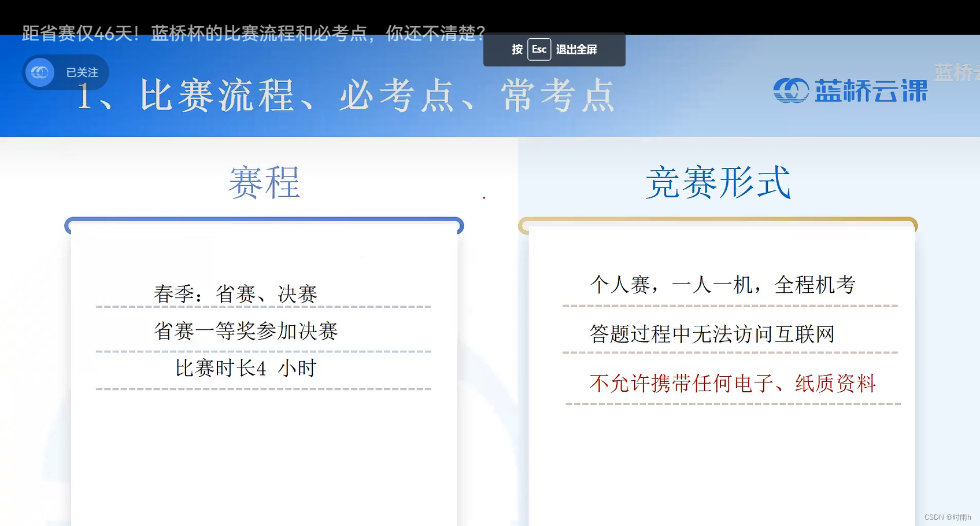Screen dimensions: 980x526
Task: Click the slide heading 比赛流程、必考点、常考点
Action: tap(346, 95)
